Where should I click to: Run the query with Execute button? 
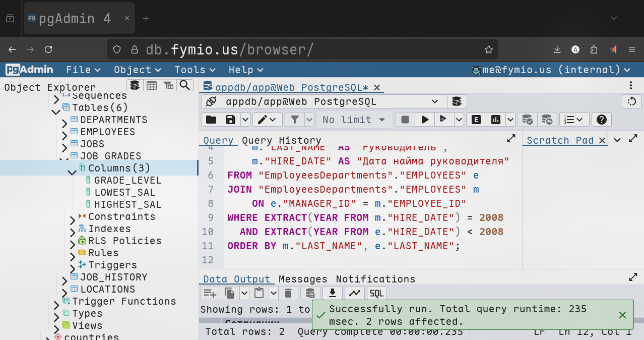click(x=425, y=120)
